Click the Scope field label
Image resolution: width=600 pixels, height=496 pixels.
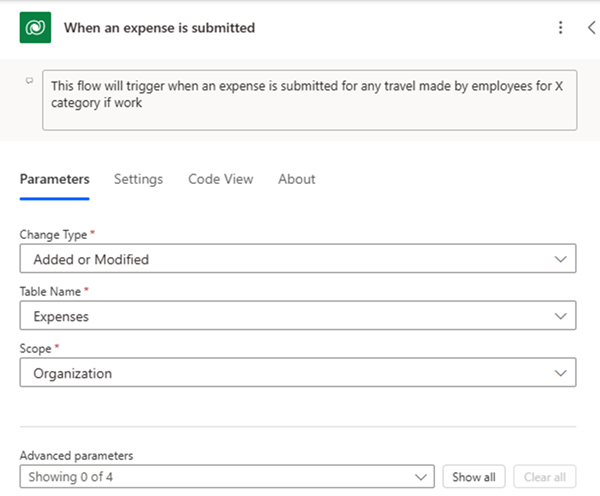[x=35, y=349]
